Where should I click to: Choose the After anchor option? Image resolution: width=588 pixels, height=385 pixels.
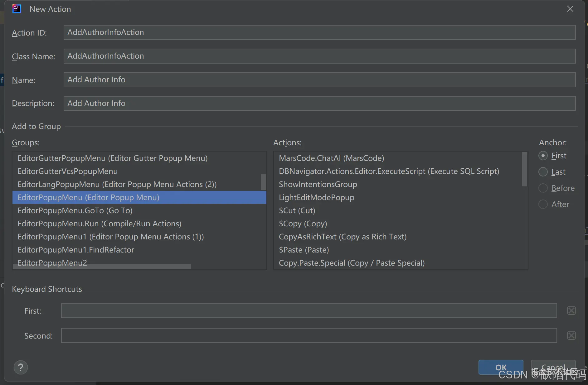pyautogui.click(x=543, y=204)
